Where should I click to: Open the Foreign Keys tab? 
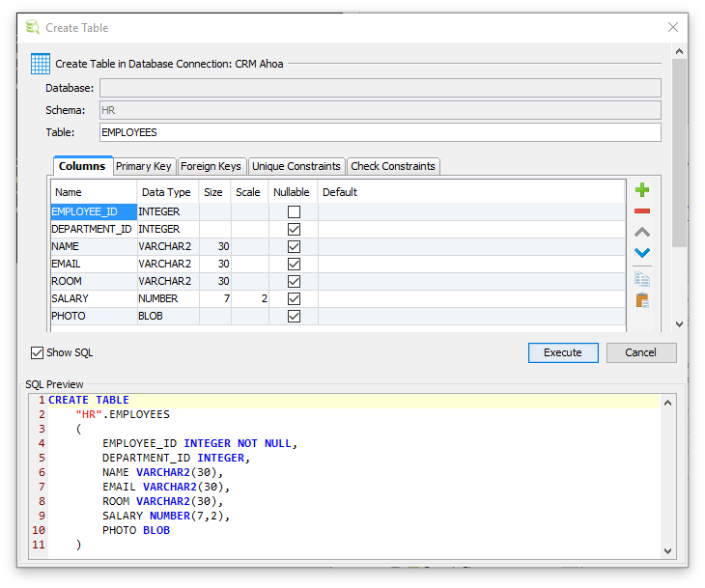point(211,166)
